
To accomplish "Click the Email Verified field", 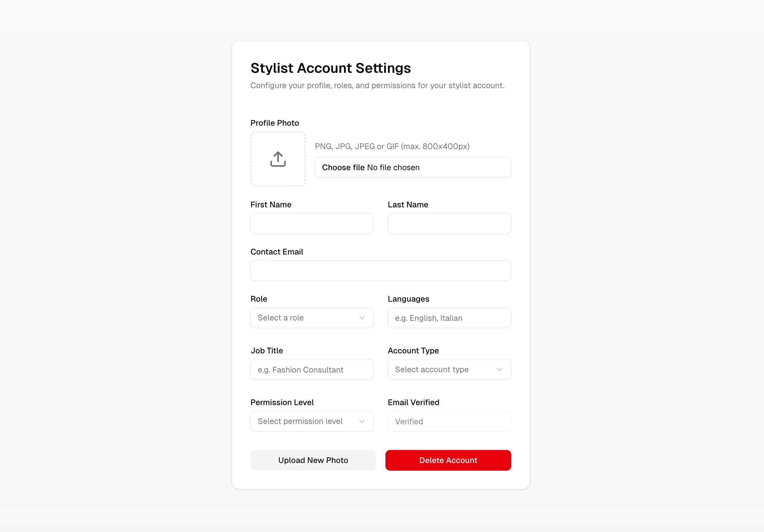I will 449,421.
